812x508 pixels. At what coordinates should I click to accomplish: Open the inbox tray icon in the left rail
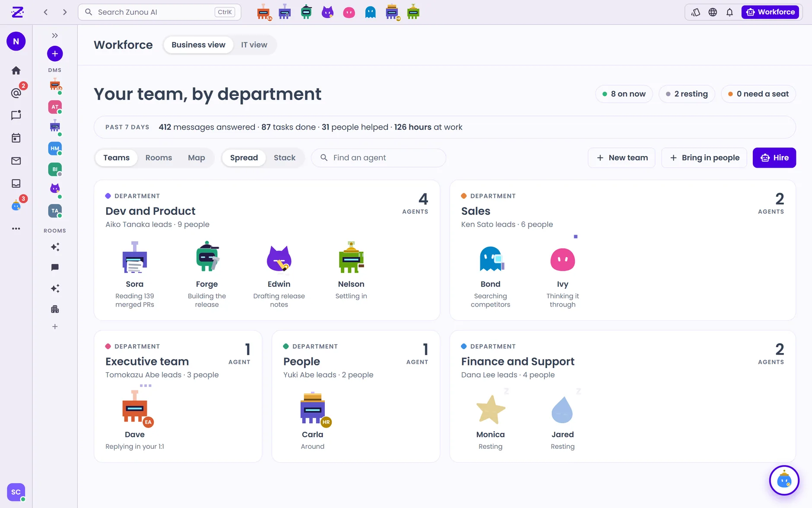point(16,183)
